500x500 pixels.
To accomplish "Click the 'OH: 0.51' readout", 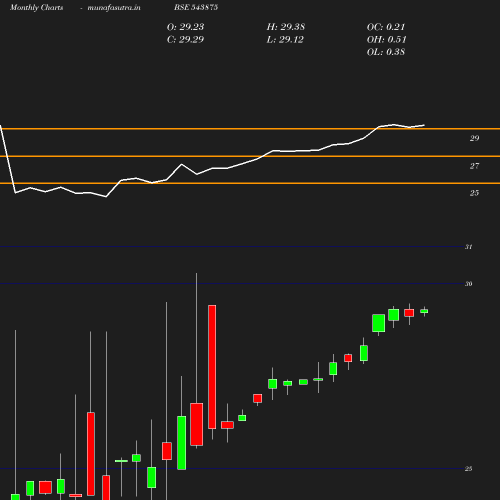I will [x=386, y=40].
